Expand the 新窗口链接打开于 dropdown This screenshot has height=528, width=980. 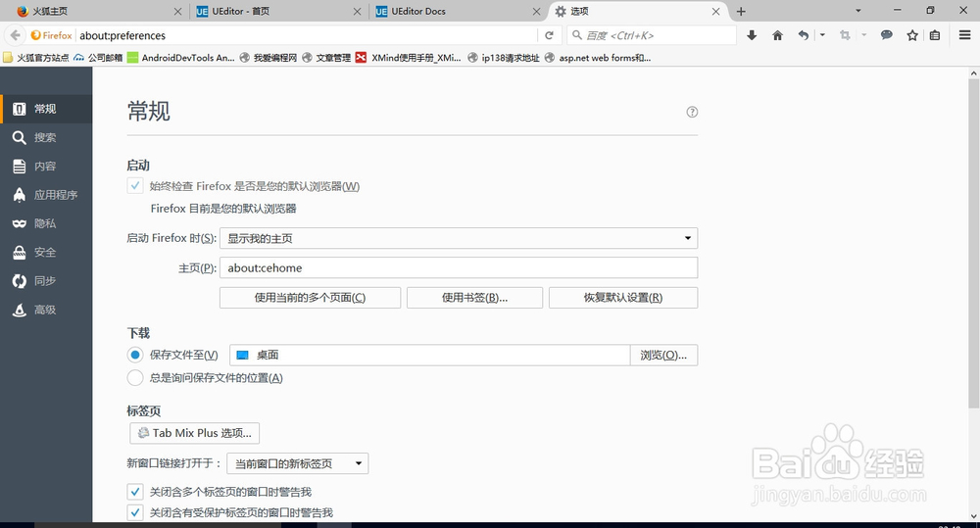coord(298,463)
